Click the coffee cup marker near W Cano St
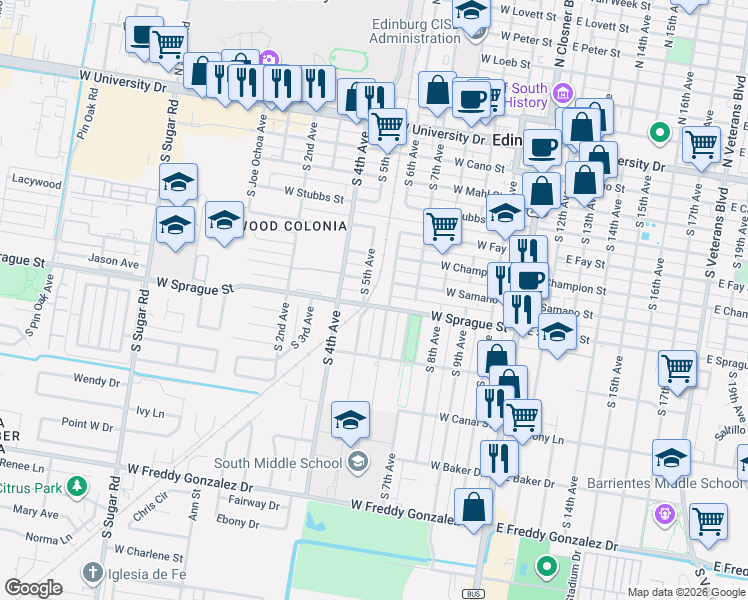The height and width of the screenshot is (600, 748). coord(542,149)
